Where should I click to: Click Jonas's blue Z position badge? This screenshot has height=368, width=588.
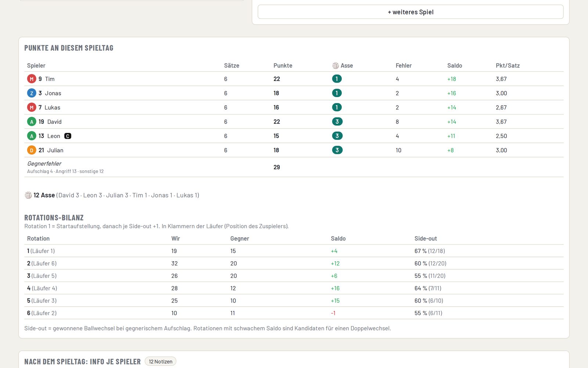click(x=32, y=93)
